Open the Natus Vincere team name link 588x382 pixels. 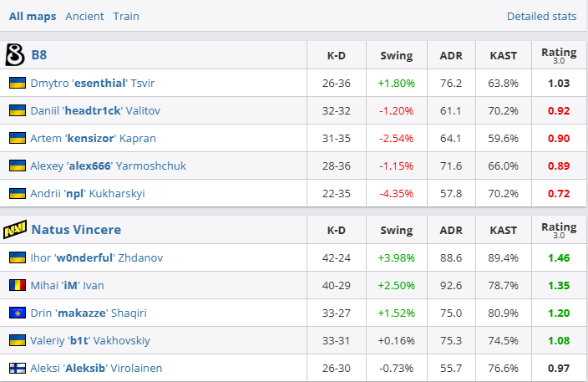pos(76,229)
